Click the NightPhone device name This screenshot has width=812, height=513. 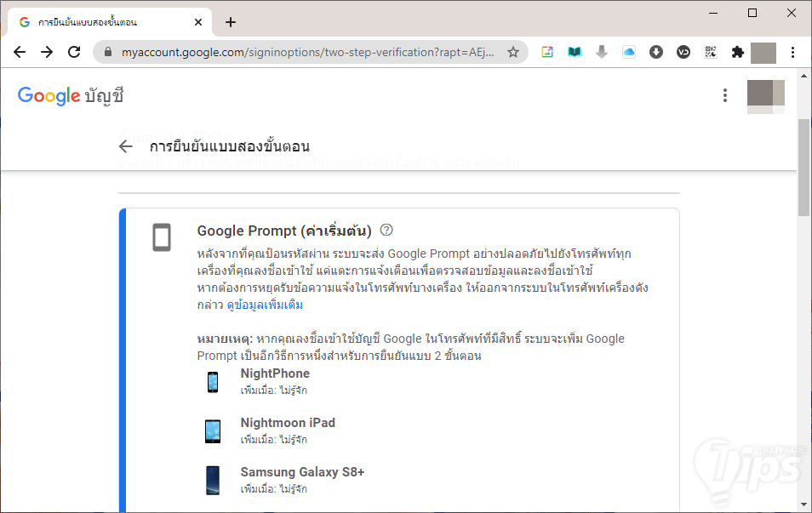(x=275, y=373)
